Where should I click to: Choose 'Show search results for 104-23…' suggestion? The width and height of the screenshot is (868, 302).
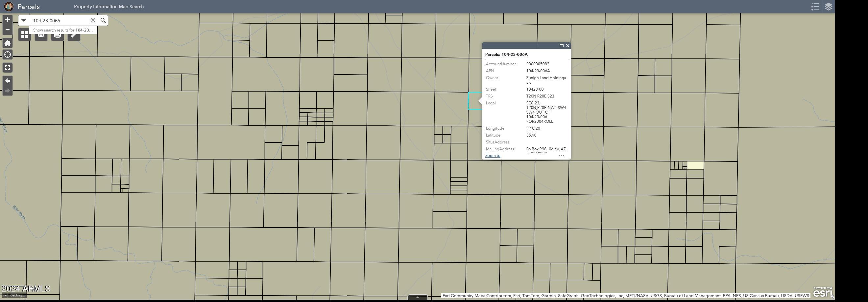tap(63, 30)
